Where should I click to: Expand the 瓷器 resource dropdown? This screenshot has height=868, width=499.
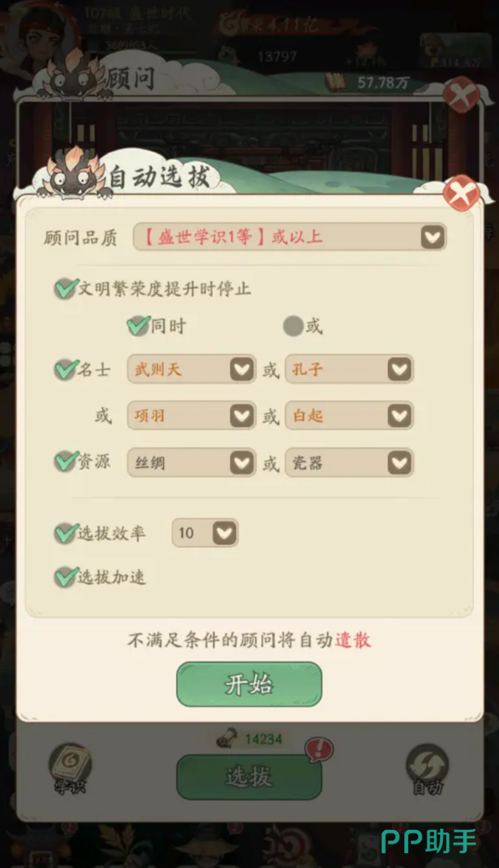click(349, 462)
